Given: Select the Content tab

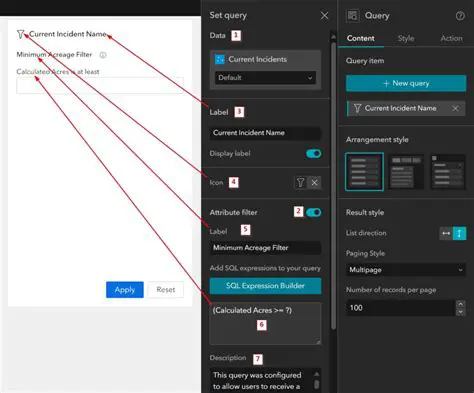Looking at the screenshot, I should pos(361,38).
